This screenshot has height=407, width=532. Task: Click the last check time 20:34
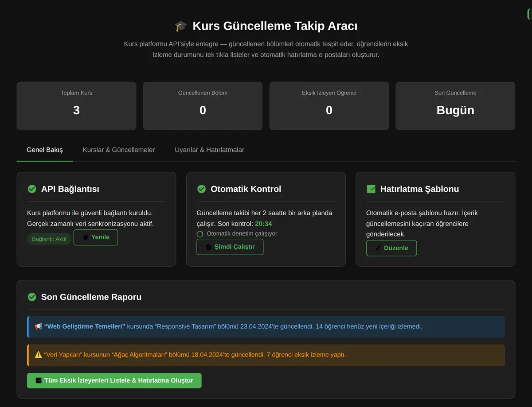(x=263, y=224)
